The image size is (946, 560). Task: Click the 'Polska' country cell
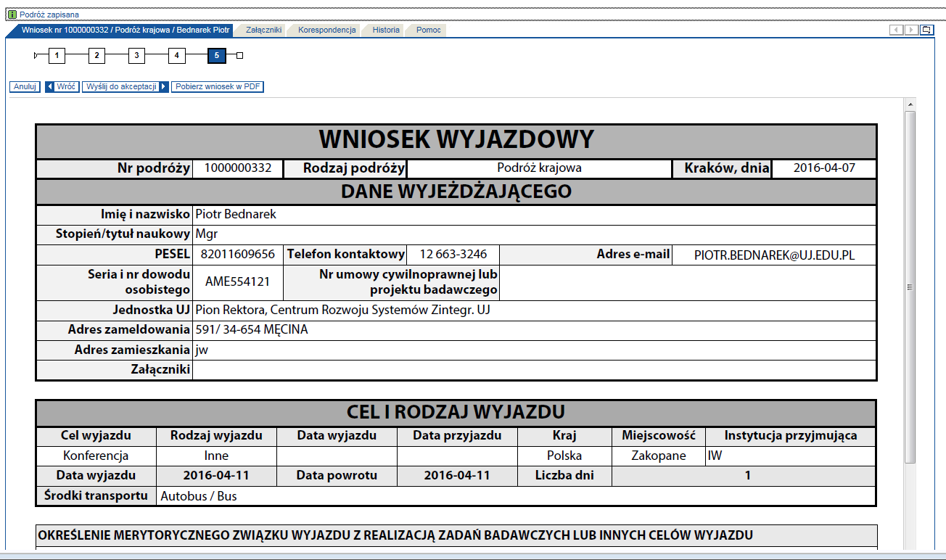564,456
